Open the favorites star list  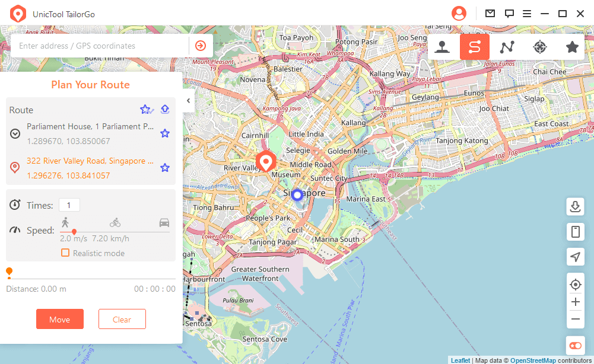572,47
